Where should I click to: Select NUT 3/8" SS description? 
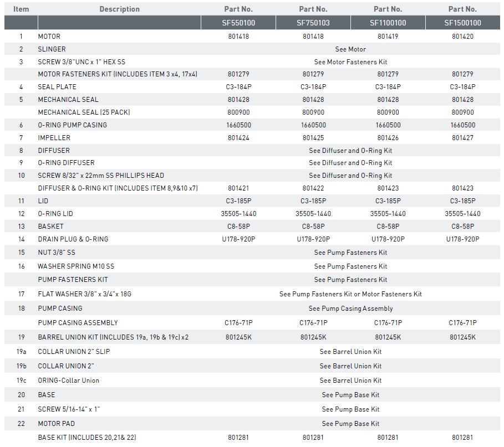(x=57, y=253)
